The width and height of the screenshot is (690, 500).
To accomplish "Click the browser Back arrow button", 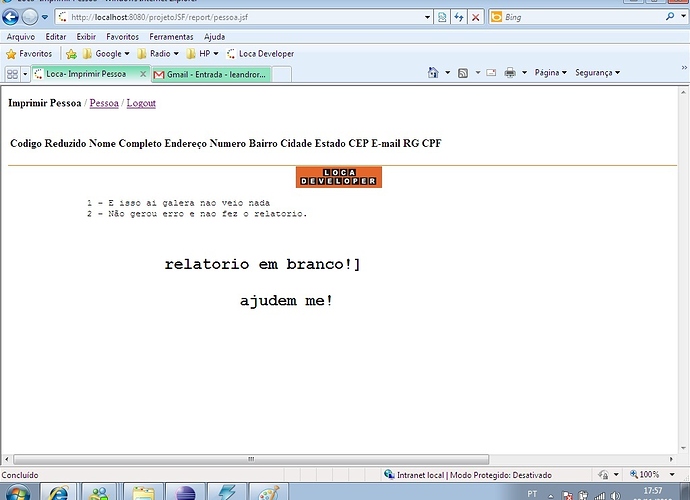I will (x=10, y=17).
